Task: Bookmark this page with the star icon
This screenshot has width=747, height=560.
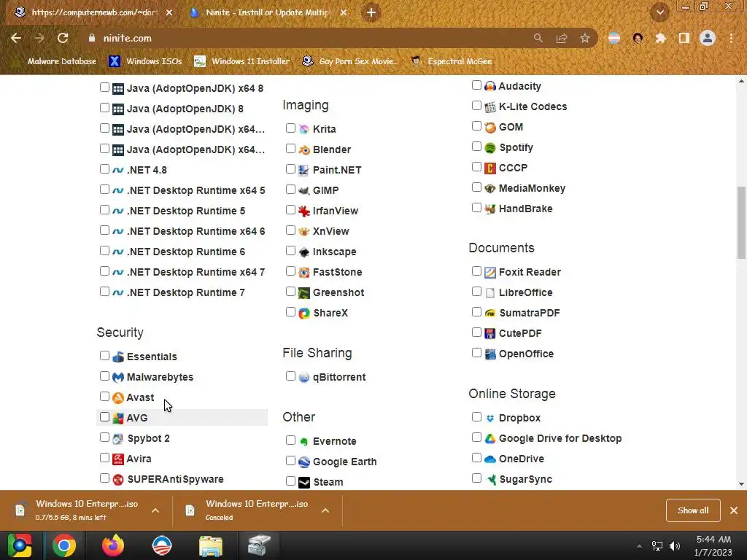Action: tap(585, 38)
